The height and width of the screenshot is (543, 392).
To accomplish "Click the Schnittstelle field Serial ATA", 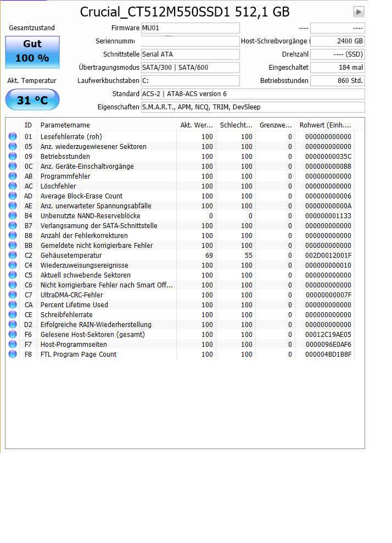I will (x=191, y=54).
